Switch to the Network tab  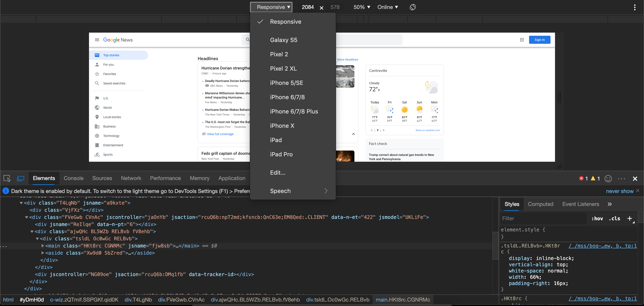tap(131, 178)
